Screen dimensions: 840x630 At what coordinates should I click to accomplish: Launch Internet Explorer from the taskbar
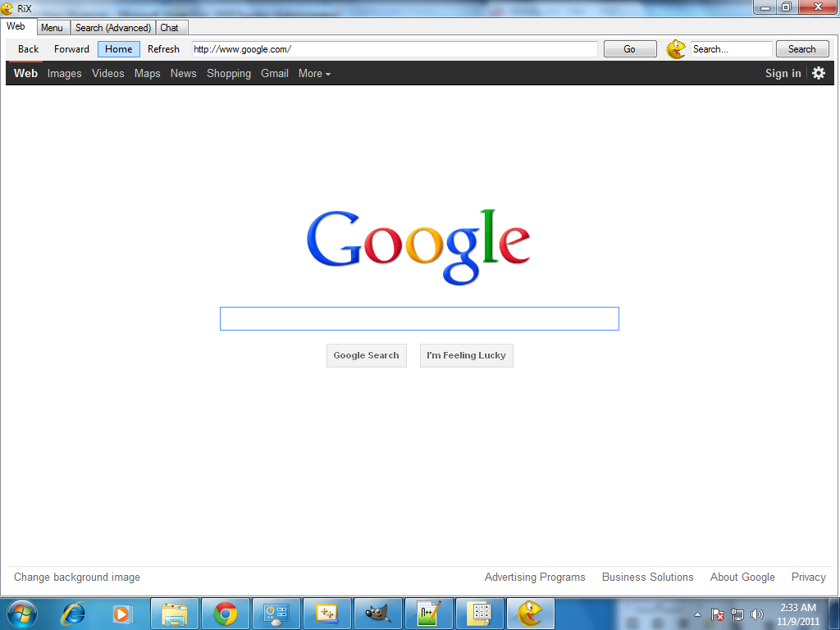pos(73,614)
